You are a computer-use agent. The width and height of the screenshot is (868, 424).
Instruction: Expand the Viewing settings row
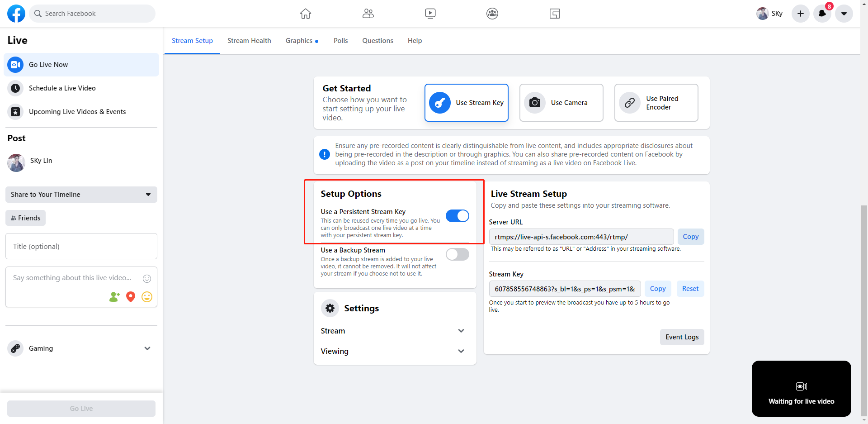[395, 351]
